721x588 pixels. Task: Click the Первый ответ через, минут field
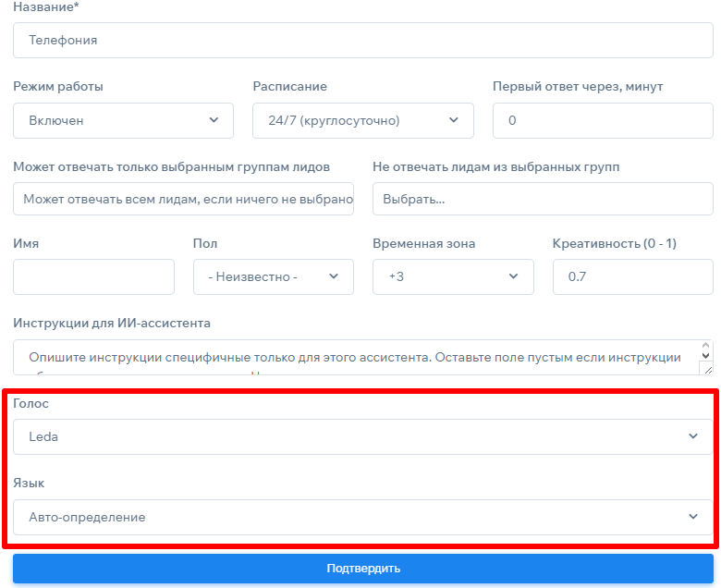(602, 120)
